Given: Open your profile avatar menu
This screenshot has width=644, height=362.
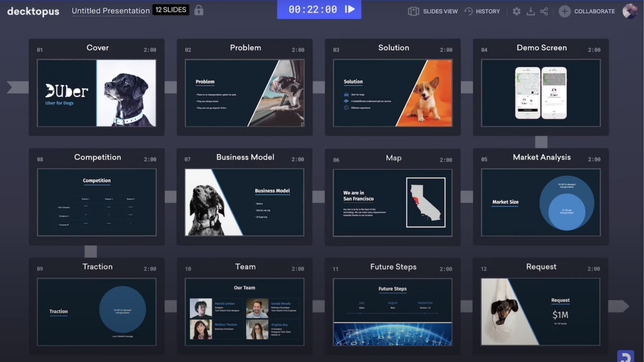Looking at the screenshot, I should tap(629, 11).
